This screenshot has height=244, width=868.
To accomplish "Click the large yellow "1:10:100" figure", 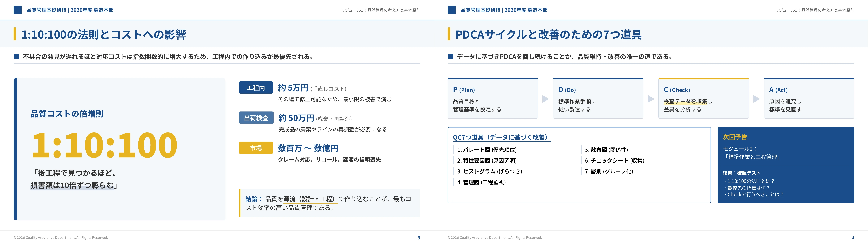I will [104, 145].
